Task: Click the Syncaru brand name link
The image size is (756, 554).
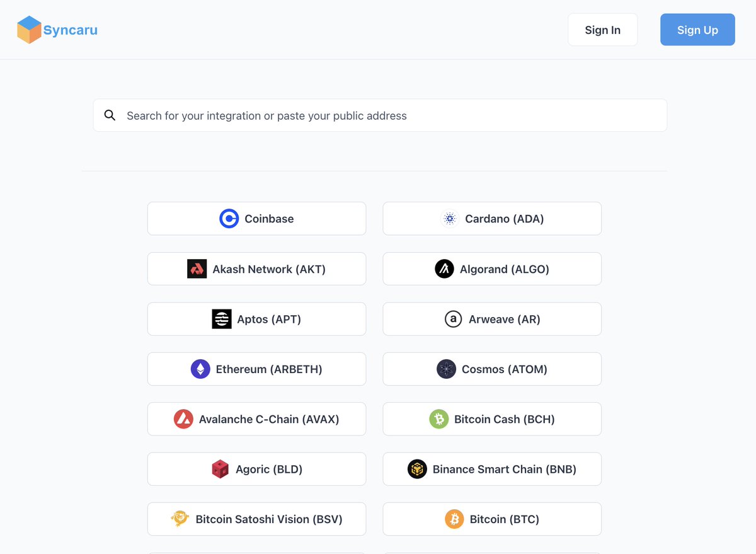Action: (71, 30)
